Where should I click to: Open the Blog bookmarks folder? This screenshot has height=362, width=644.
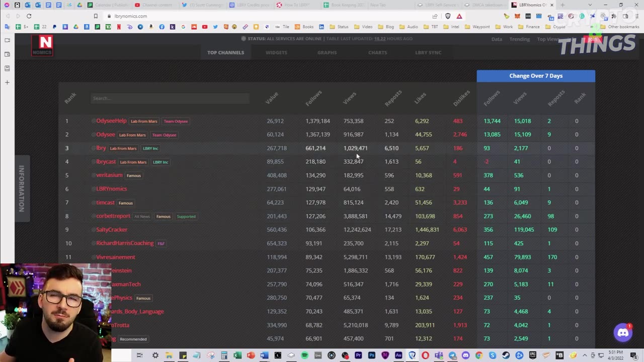pos(386,27)
